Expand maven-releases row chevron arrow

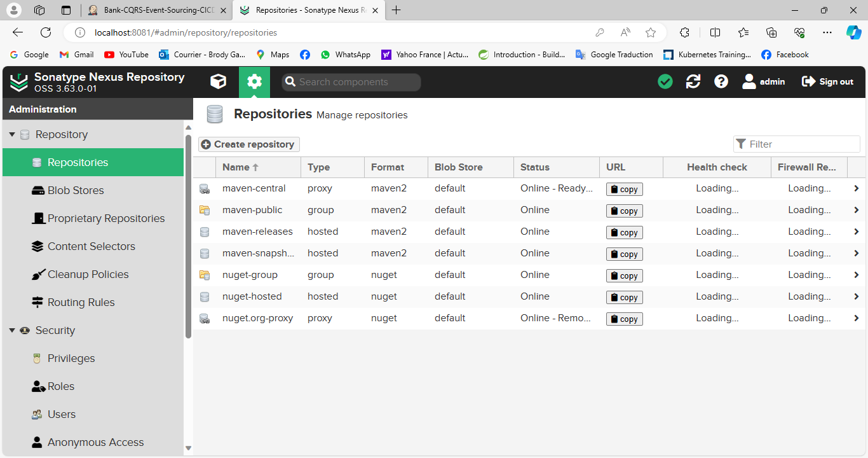(857, 232)
